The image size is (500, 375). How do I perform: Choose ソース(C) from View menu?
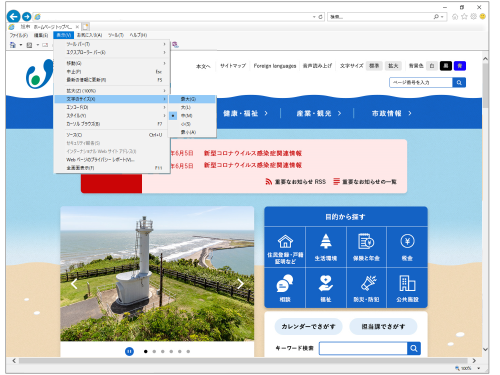[112, 135]
